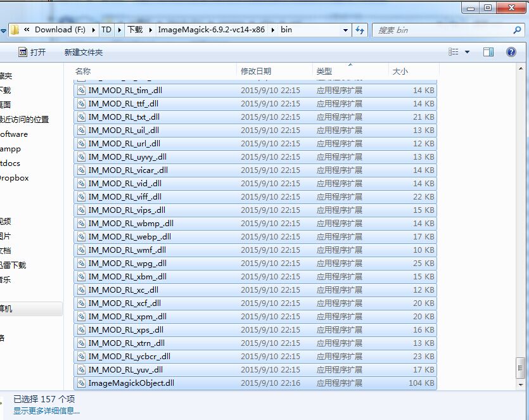Screen dimensions: 529x420
Task: Click the icon of IM_MOD_RL_ttf_.dll
Action: coord(81,103)
